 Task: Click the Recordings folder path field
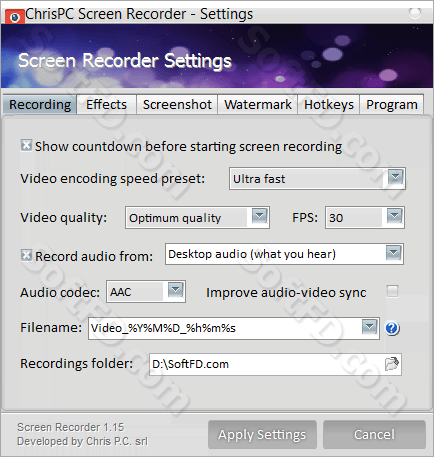pos(275,364)
